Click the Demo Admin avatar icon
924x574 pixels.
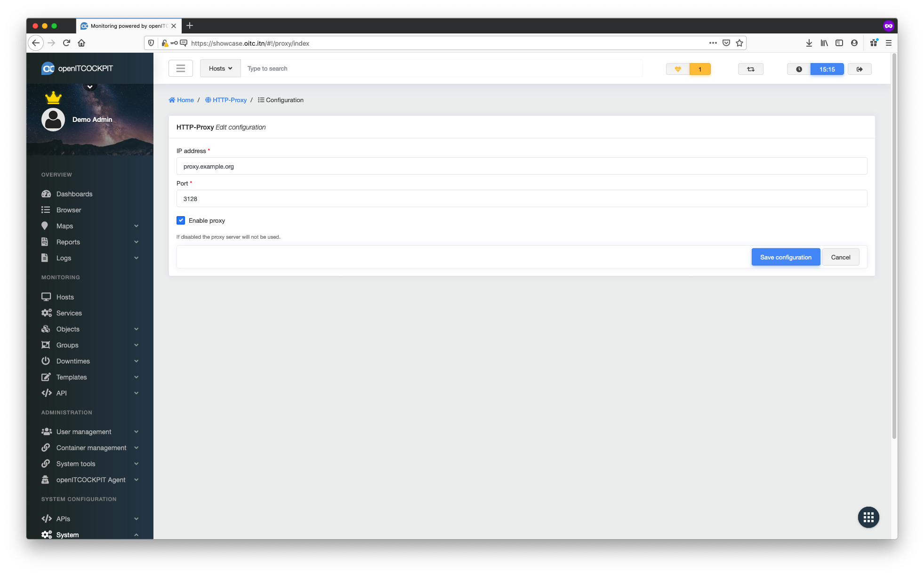(x=53, y=120)
